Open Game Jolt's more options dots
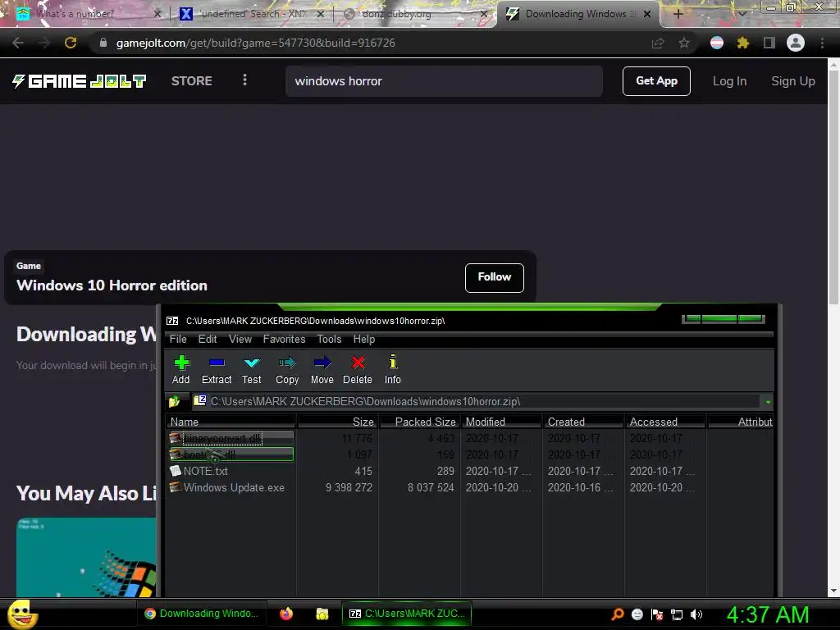 244,80
